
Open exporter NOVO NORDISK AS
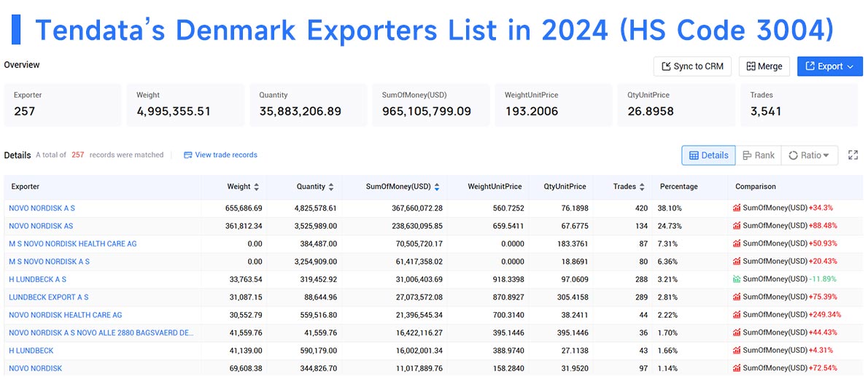pyautogui.click(x=41, y=226)
